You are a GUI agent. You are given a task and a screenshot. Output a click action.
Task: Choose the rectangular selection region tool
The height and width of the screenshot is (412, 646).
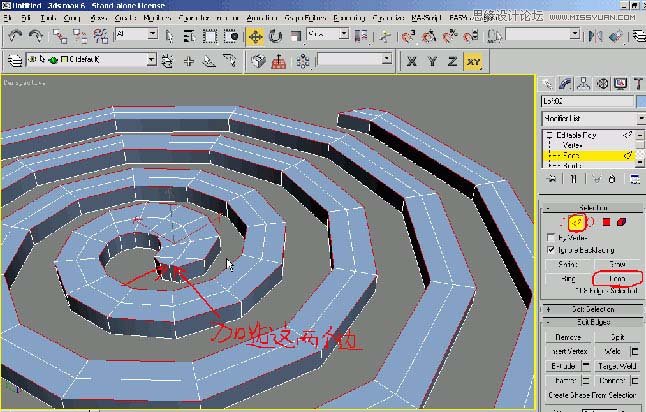click(210, 37)
